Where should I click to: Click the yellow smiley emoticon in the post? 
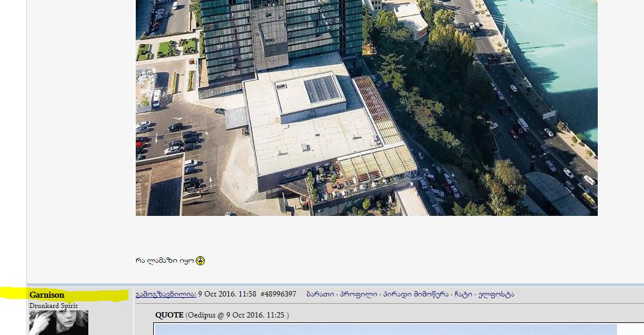click(x=200, y=260)
